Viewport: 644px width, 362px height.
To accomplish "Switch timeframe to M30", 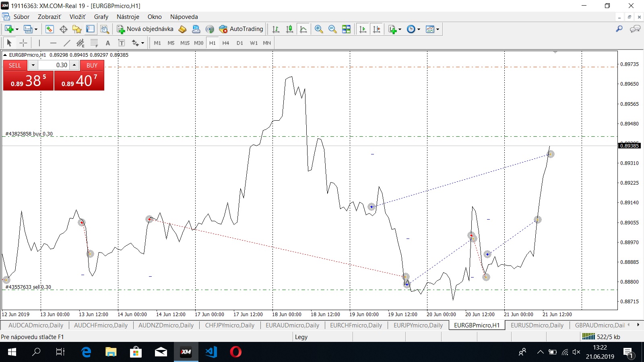I will pyautogui.click(x=198, y=43).
